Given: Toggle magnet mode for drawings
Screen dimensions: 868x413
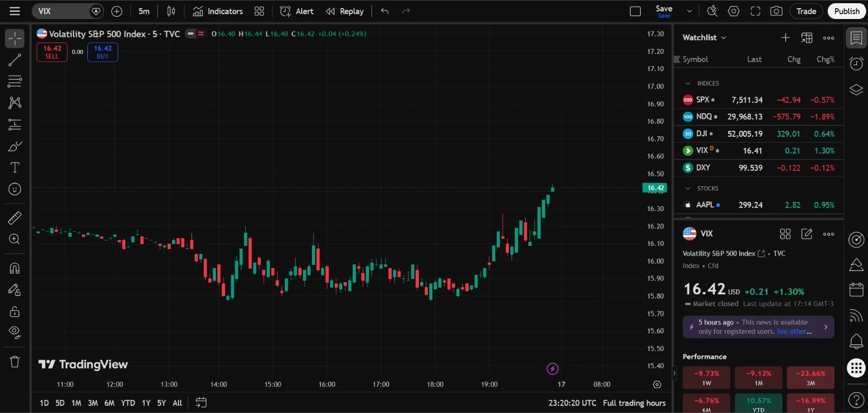Looking at the screenshot, I should tap(15, 268).
